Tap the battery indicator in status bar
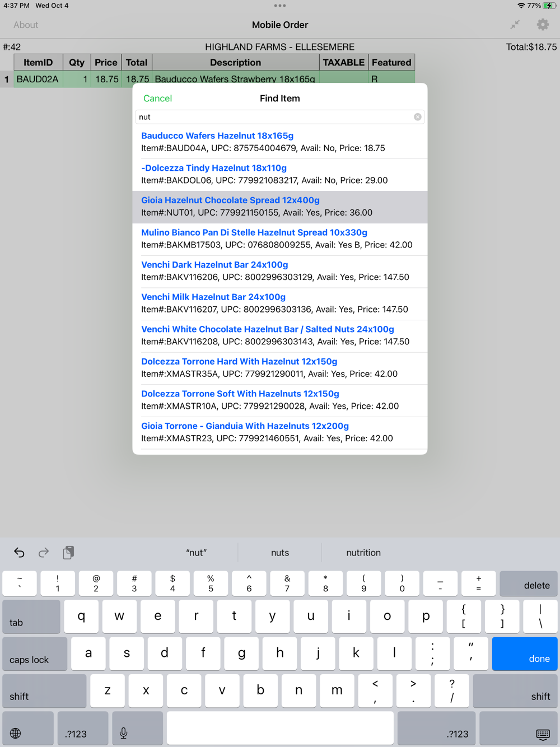Screen dimensions: 560x747 tap(549, 6)
